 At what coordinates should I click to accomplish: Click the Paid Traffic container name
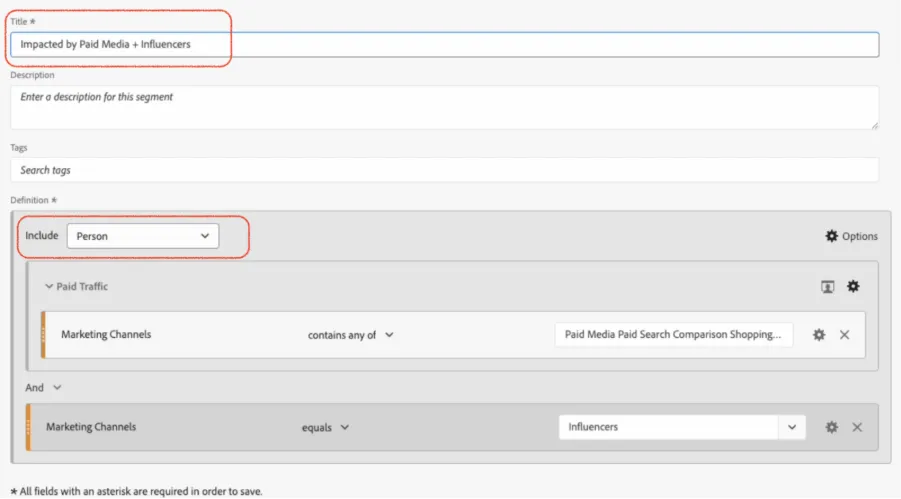click(x=82, y=286)
